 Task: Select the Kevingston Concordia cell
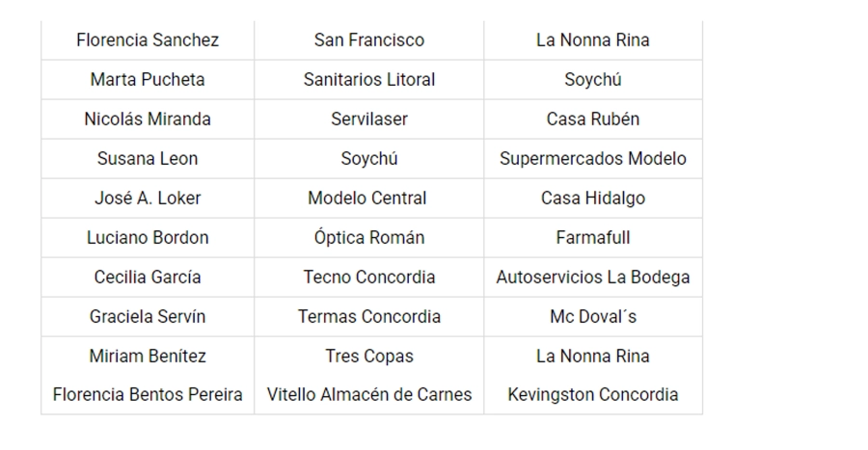[x=593, y=395]
